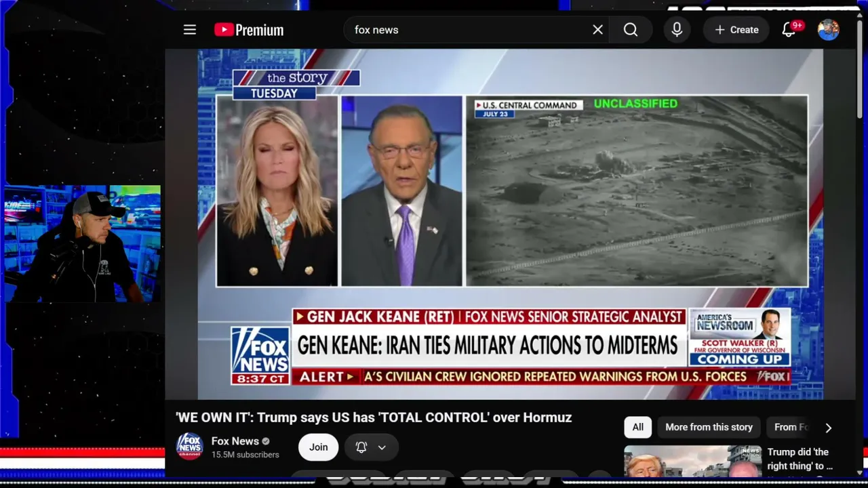The image size is (868, 488).
Task: Open the Trump did the right thing thumbnail
Action: click(692, 461)
